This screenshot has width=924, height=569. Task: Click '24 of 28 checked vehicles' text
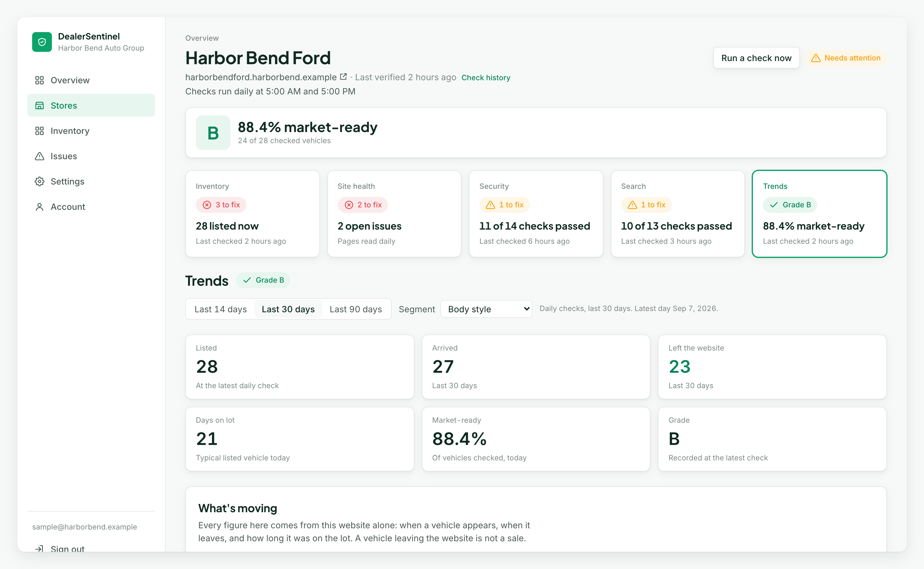284,140
